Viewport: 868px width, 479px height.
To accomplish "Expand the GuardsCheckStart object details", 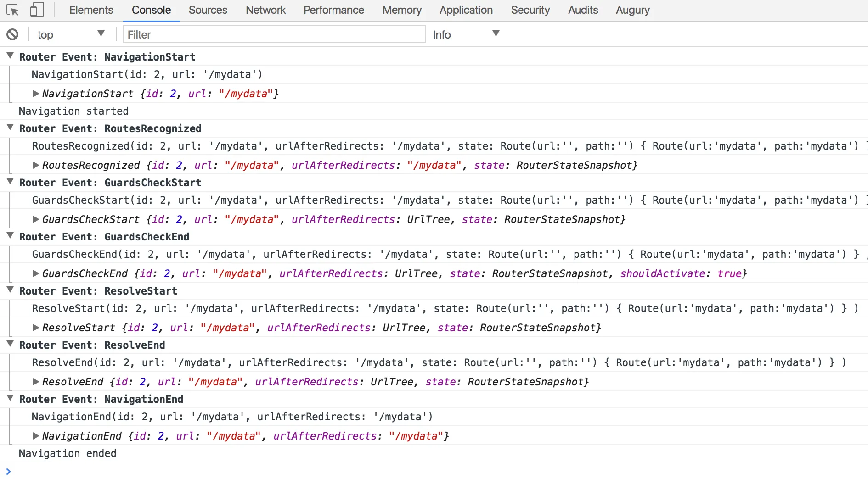I will (x=36, y=219).
